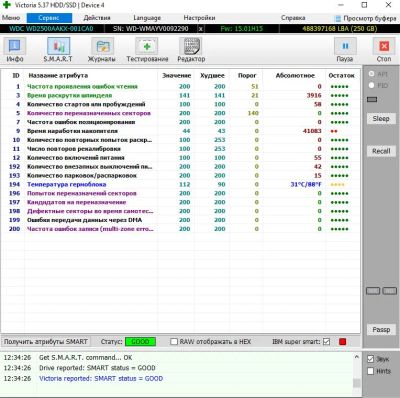
Task: Open the Действия menu
Action: pos(97,18)
